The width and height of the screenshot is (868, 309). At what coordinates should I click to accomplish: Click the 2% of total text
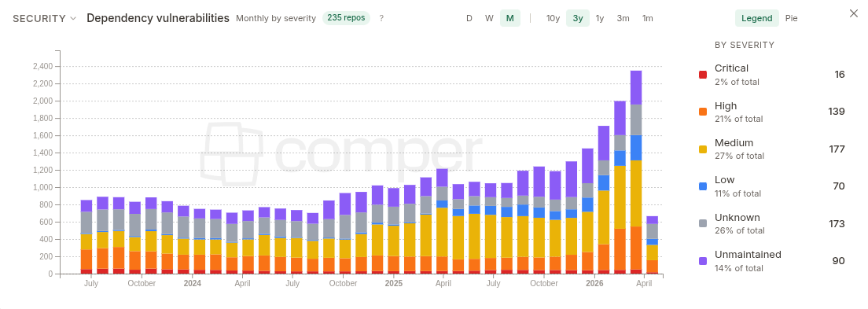tap(737, 82)
